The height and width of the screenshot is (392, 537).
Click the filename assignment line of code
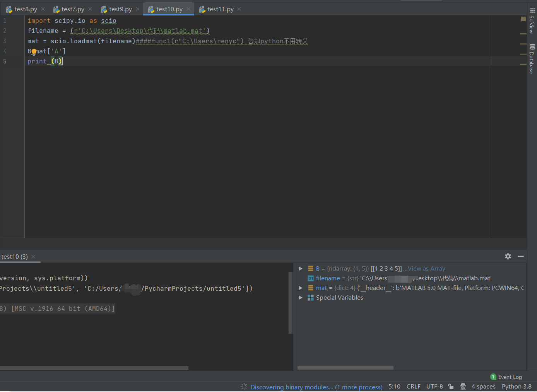[118, 31]
